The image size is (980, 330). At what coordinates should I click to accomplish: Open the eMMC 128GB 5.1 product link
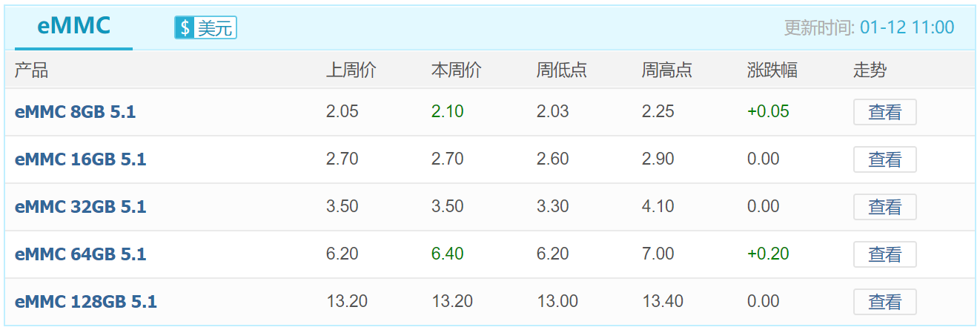tap(86, 302)
